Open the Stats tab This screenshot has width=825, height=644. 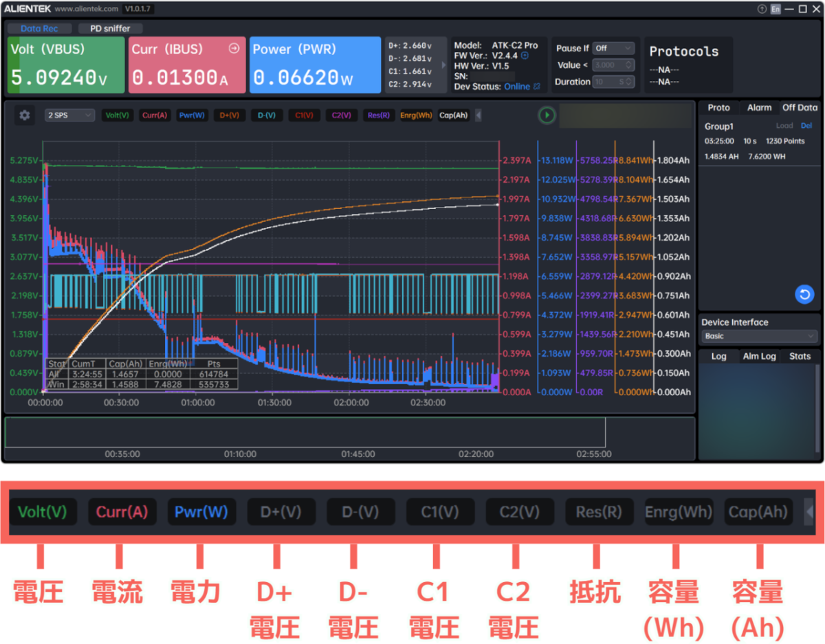click(x=800, y=356)
